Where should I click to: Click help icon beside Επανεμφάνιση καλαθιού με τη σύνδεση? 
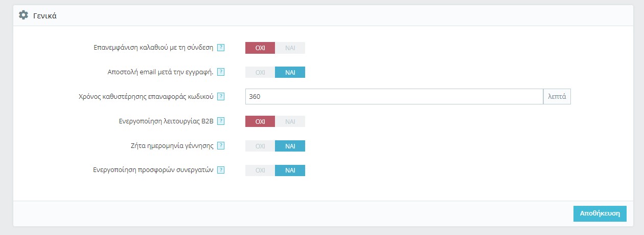pyautogui.click(x=221, y=48)
